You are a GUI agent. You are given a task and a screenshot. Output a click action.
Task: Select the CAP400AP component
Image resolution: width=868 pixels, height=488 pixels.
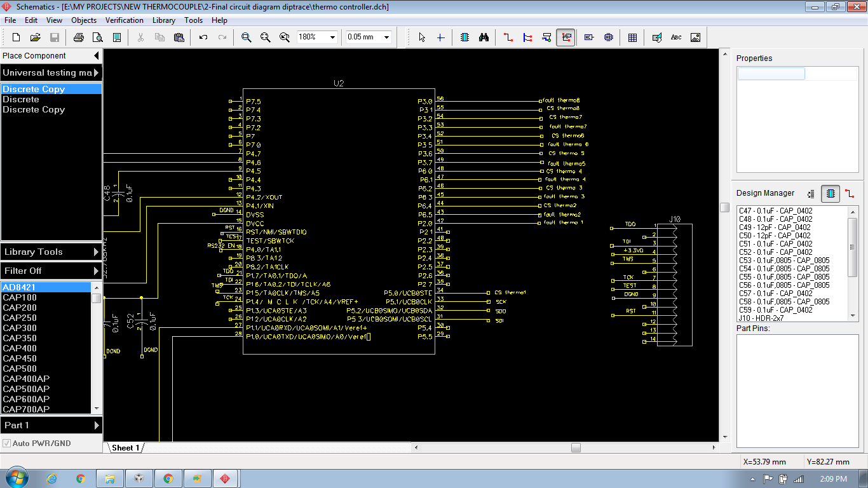[46, 379]
